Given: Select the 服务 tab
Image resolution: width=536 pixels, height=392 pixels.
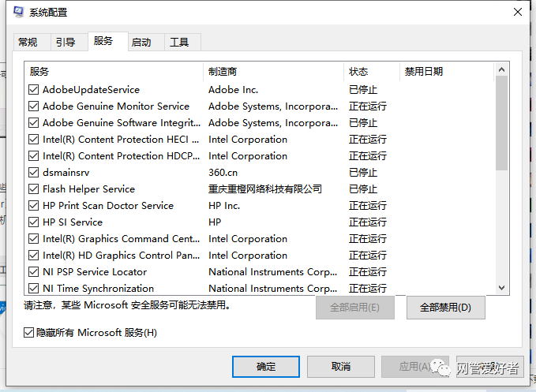Looking at the screenshot, I should (107, 41).
